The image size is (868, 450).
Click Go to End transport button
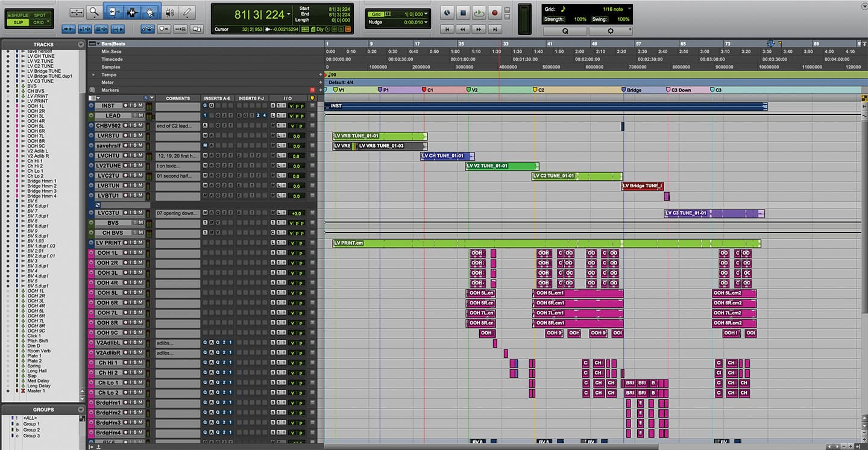[495, 29]
